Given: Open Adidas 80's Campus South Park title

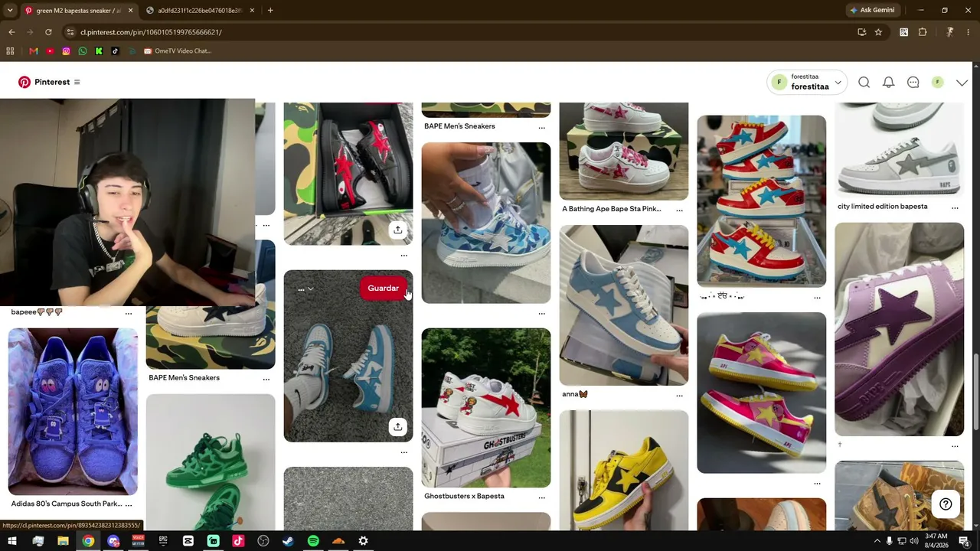Looking at the screenshot, I should [66, 504].
